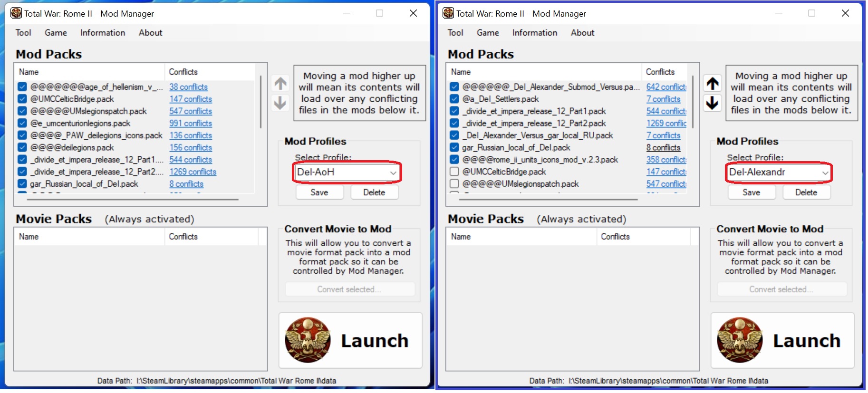868x393 pixels.
Task: Click 136 conflicts link in left window
Action: coord(191,135)
